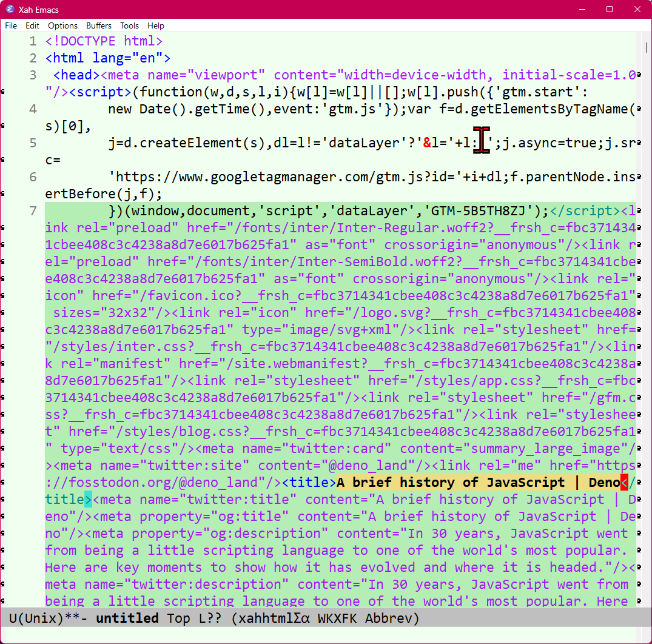Viewport: 652px width, 644px height.
Task: Click the name="viewport" attribute on line 3
Action: coord(206,75)
